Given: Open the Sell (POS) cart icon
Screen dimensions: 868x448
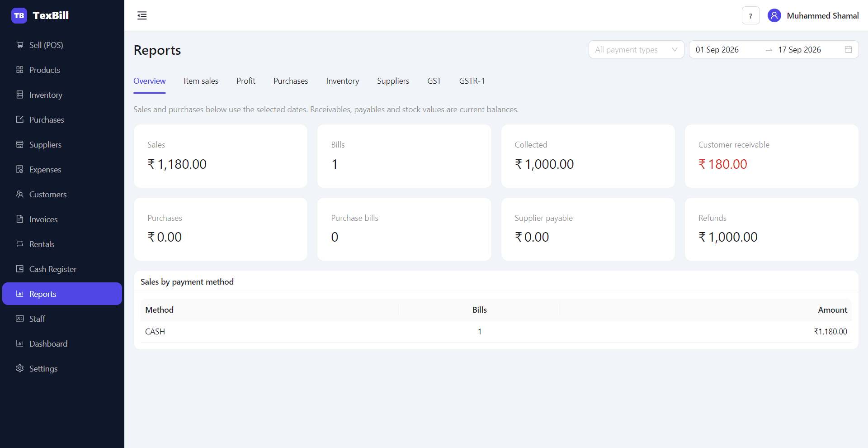Looking at the screenshot, I should click(x=20, y=45).
